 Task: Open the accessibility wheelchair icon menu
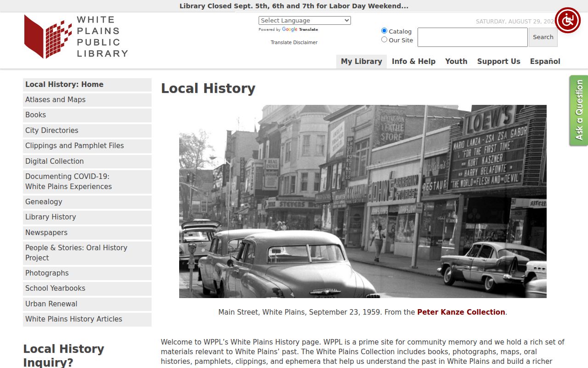coord(568,20)
